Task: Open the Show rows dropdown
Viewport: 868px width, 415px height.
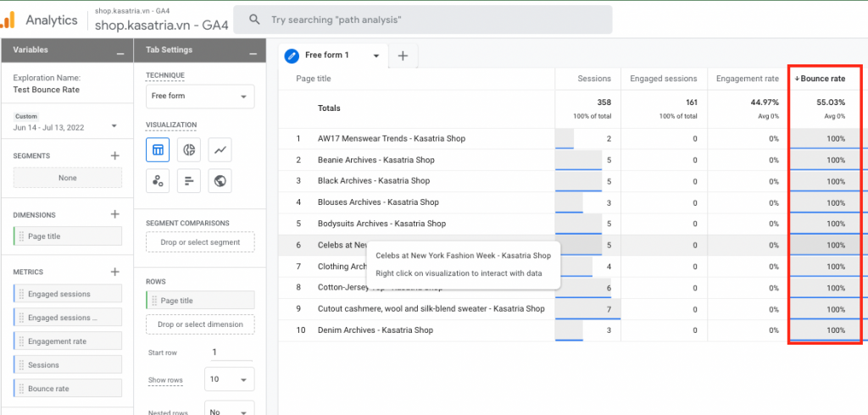Action: point(229,379)
